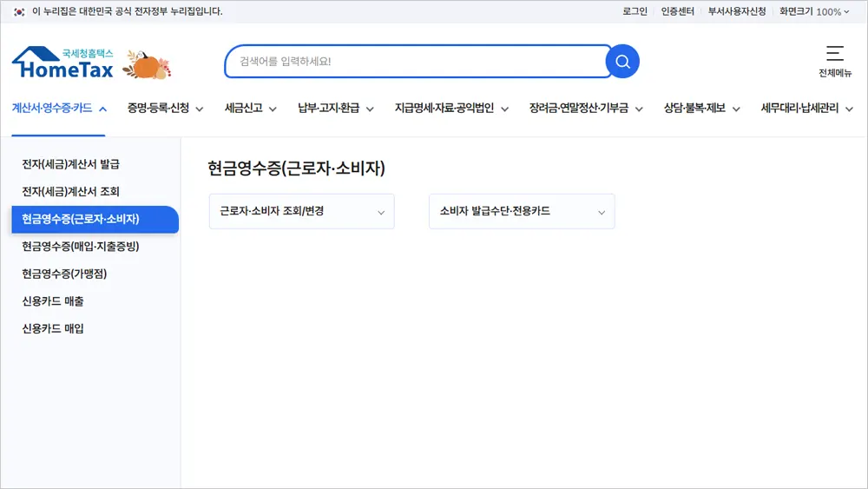
Task: Open the 부서사용자신청 link
Action: pos(737,11)
